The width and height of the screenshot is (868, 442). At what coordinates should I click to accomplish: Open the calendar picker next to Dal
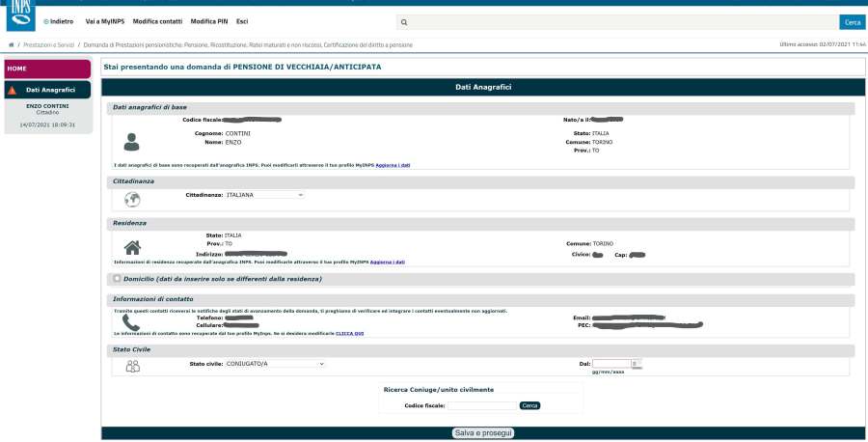pos(635,364)
